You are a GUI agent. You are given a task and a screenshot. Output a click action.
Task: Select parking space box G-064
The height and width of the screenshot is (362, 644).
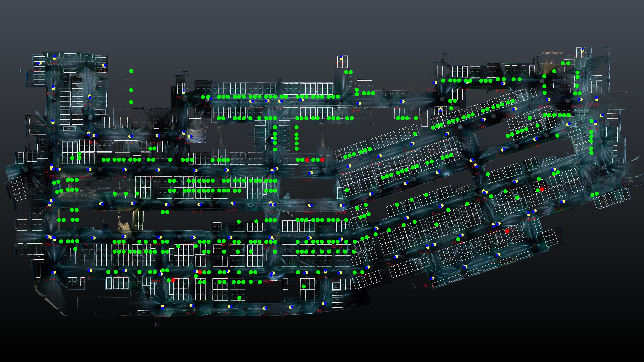pos(21,158)
